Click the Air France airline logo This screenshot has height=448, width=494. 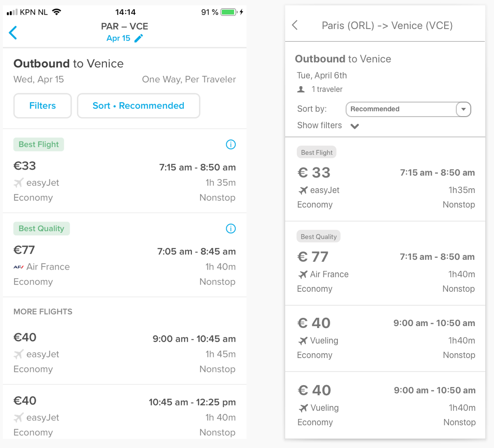click(x=19, y=267)
